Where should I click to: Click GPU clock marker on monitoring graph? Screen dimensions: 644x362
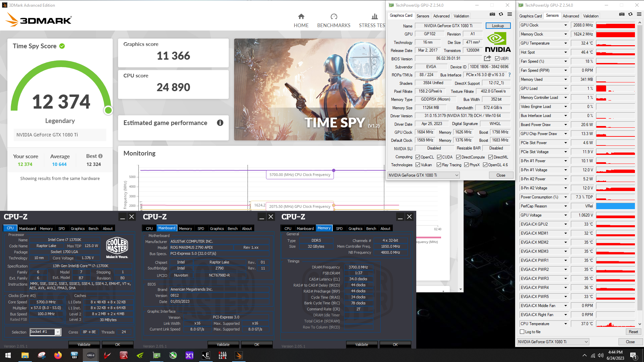333,205
